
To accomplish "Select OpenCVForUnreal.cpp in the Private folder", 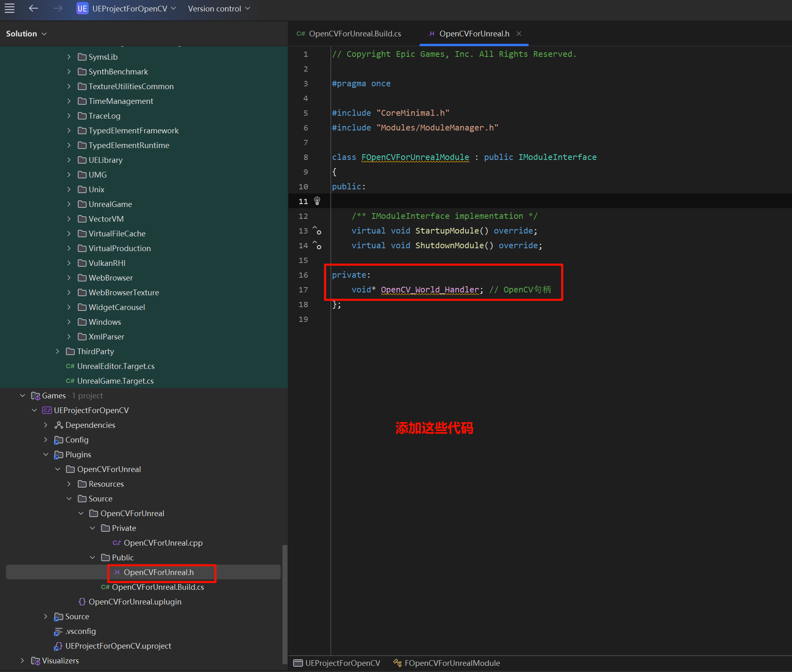I will tap(163, 543).
